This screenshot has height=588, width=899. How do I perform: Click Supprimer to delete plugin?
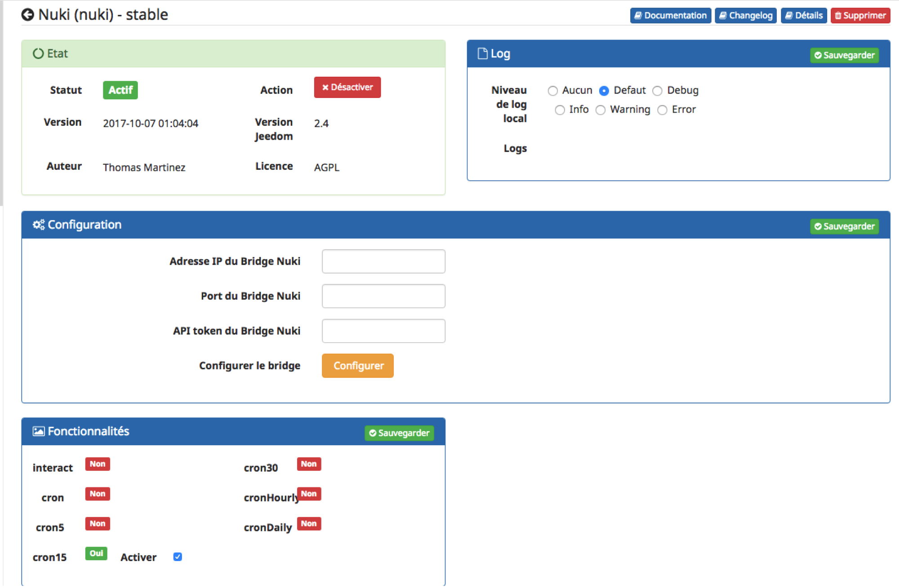point(860,15)
